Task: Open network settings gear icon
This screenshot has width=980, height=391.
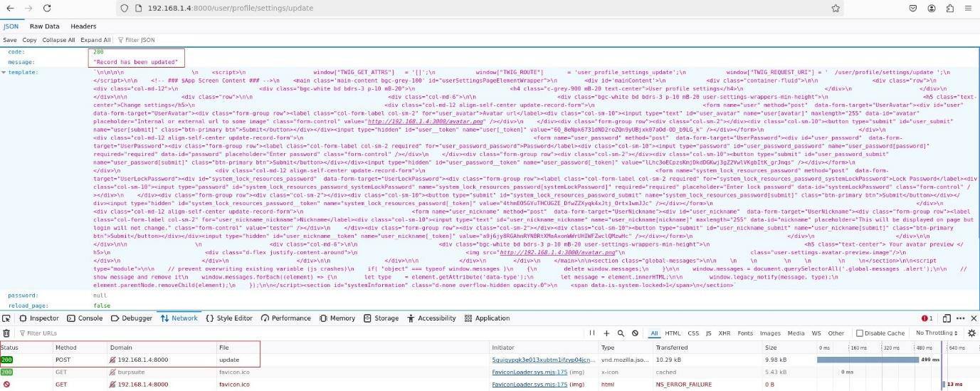Action: 972,333
